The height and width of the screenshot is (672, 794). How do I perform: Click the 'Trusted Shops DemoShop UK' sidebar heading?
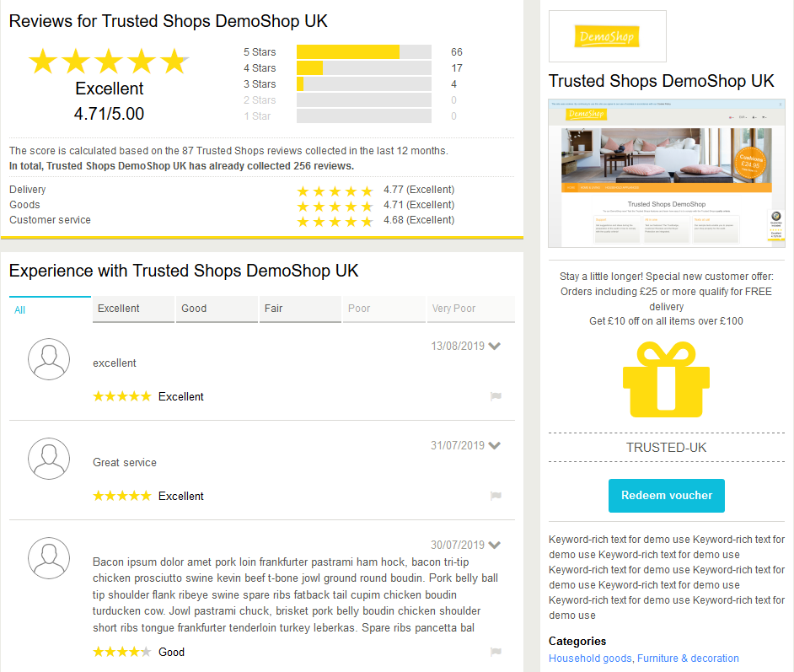[662, 81]
